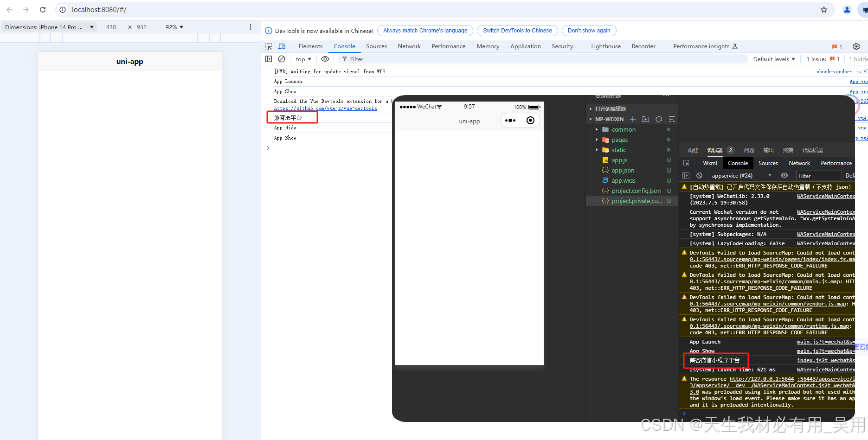Click the WeChat simulator capsule menu dots

(510, 121)
